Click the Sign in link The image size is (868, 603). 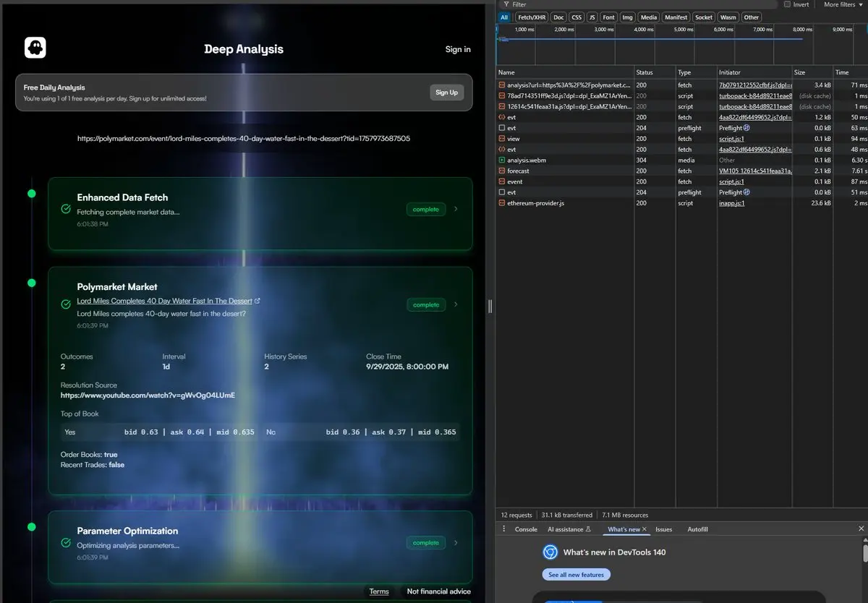[458, 49]
